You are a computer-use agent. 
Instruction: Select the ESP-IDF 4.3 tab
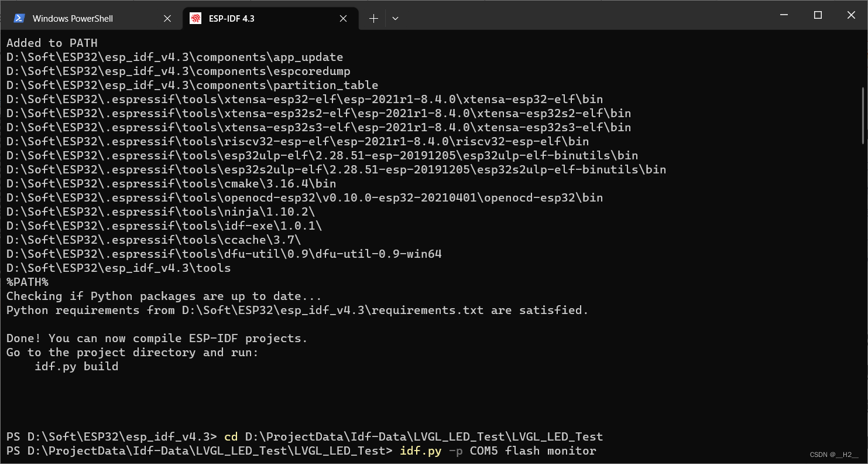click(270, 18)
